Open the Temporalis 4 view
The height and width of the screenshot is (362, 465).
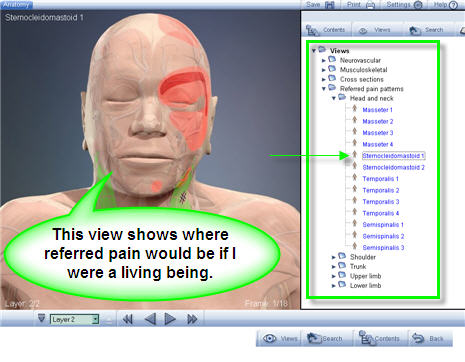[x=381, y=213]
